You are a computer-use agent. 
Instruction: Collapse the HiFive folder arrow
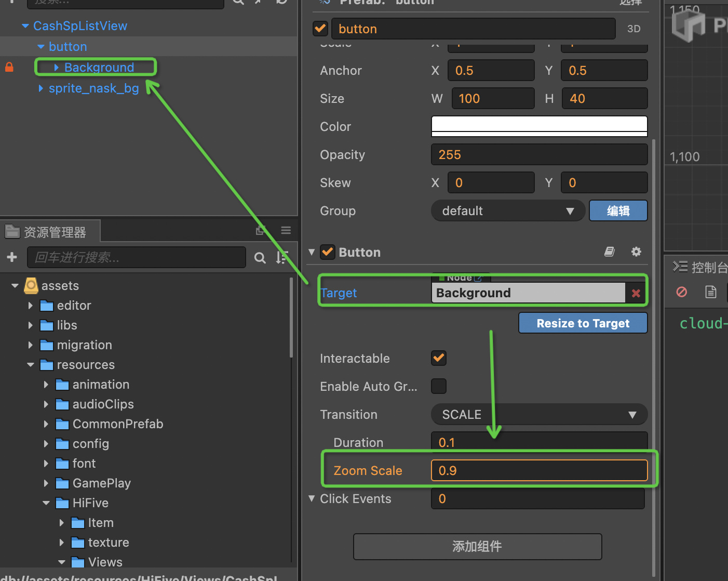pos(46,503)
